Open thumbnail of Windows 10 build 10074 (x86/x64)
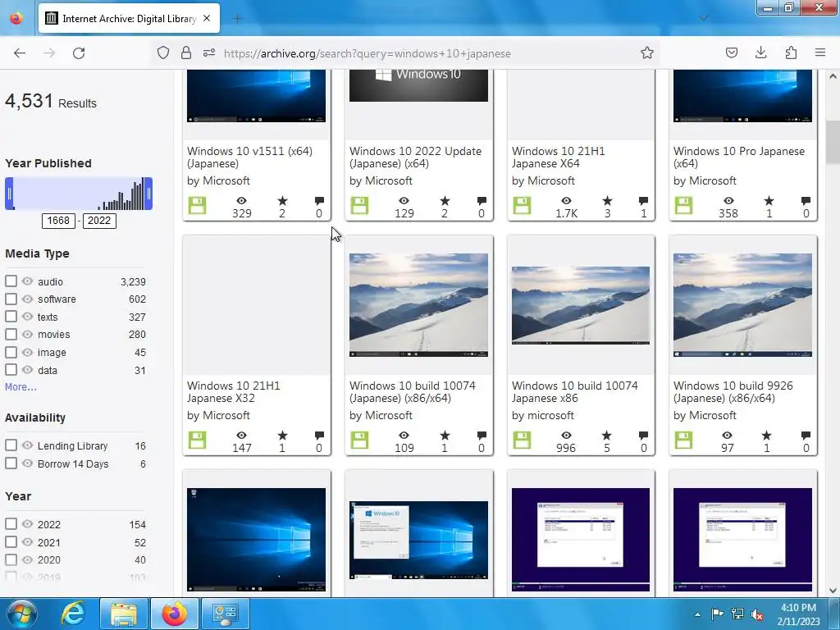 (418, 305)
